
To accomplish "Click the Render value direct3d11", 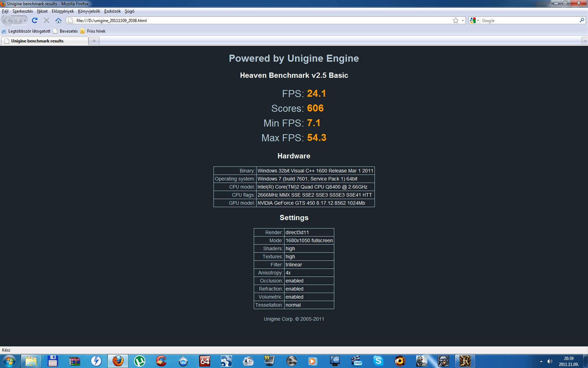I will click(309, 232).
